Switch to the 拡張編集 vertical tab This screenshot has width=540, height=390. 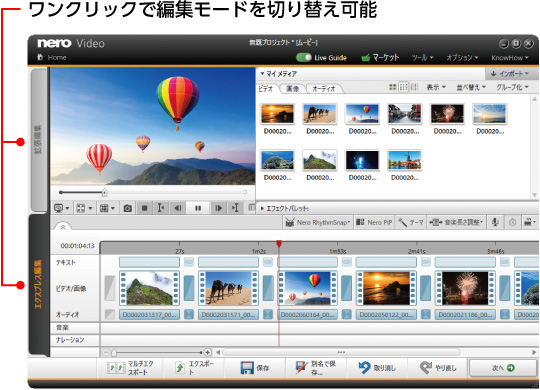coord(39,140)
